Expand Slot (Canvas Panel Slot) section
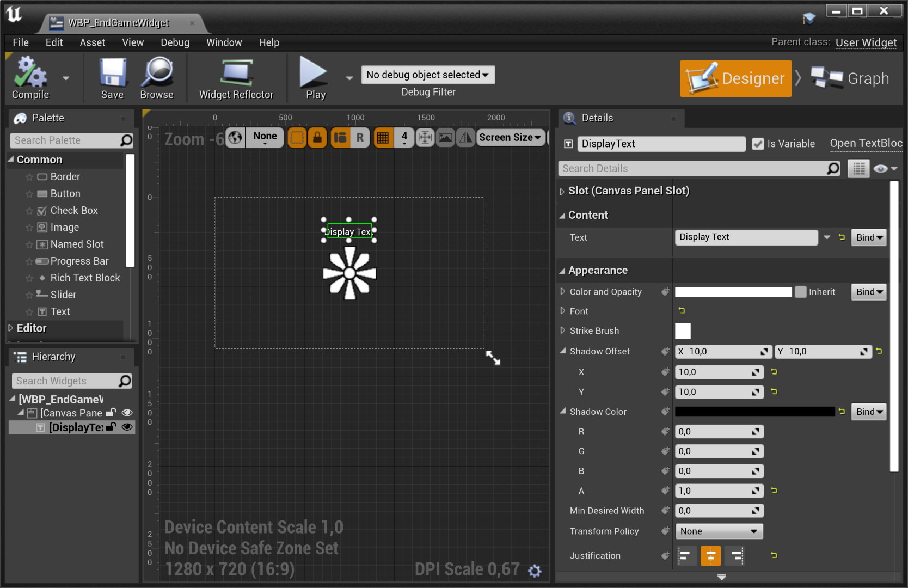 pos(562,191)
